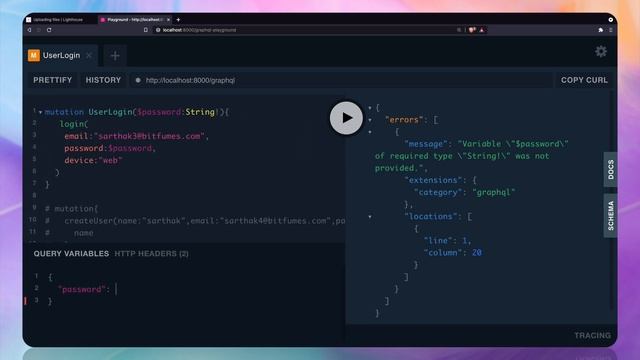Viewport: 640px width, 360px height.
Task: Collapse the mutation fold arrow on line 1
Action: pyautogui.click(x=40, y=112)
